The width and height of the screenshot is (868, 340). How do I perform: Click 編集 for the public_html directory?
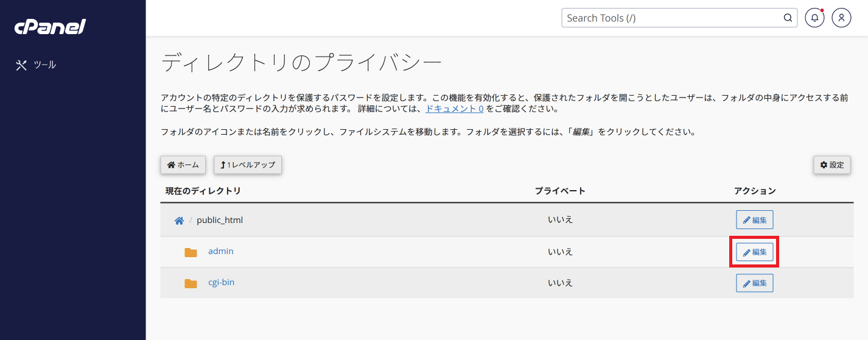[x=755, y=220]
